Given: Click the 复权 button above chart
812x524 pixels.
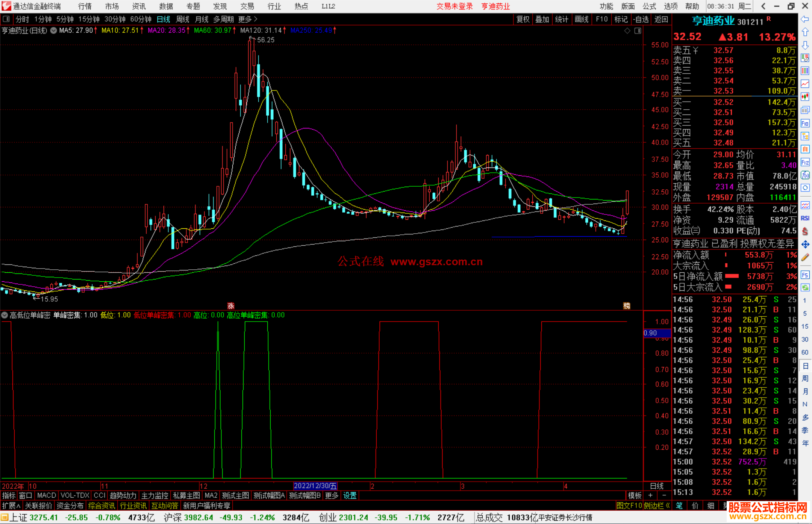Looking at the screenshot, I should tap(523, 19).
